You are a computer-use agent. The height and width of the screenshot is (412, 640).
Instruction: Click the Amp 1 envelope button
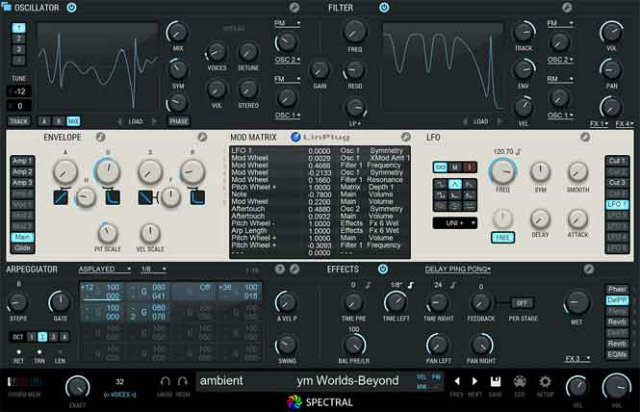[22, 161]
